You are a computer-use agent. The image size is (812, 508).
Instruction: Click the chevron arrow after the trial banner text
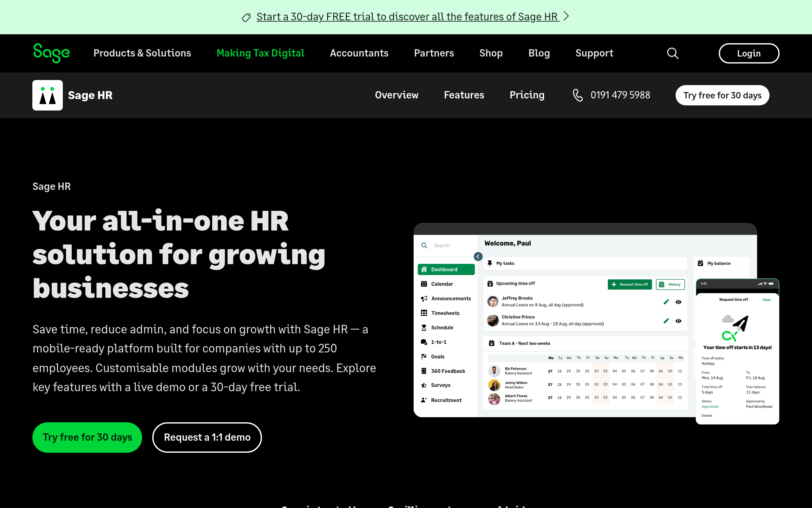pyautogui.click(x=566, y=16)
